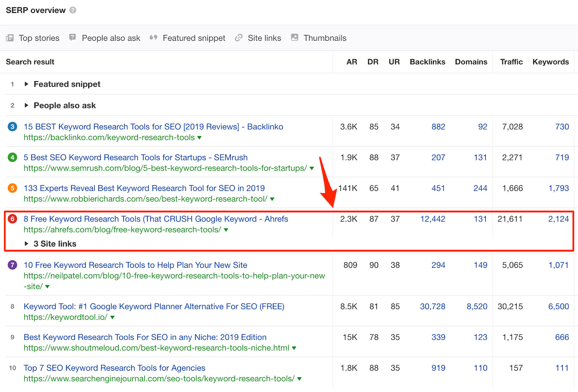Click the blue position 3 badge
This screenshot has height=392, width=578.
point(12,127)
